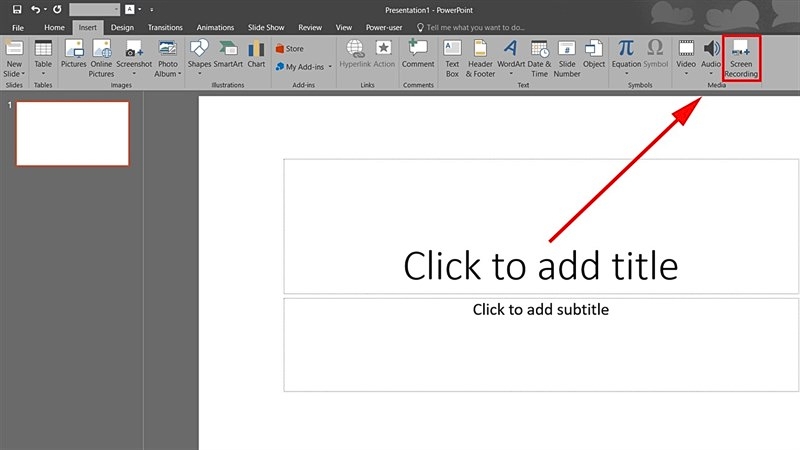Click the Screen Recording button

[741, 58]
